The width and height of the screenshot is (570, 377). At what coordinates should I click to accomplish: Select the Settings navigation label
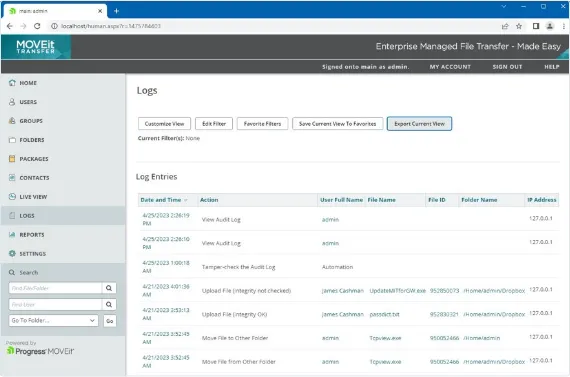point(32,253)
